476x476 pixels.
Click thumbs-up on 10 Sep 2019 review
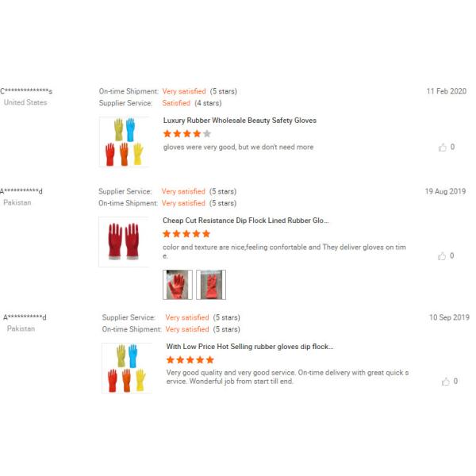tap(446, 382)
